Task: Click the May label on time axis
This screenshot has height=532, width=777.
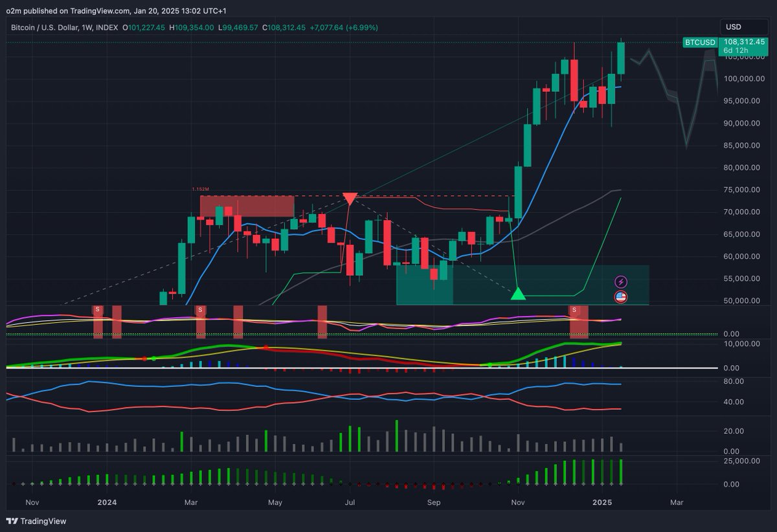Action: pyautogui.click(x=275, y=502)
